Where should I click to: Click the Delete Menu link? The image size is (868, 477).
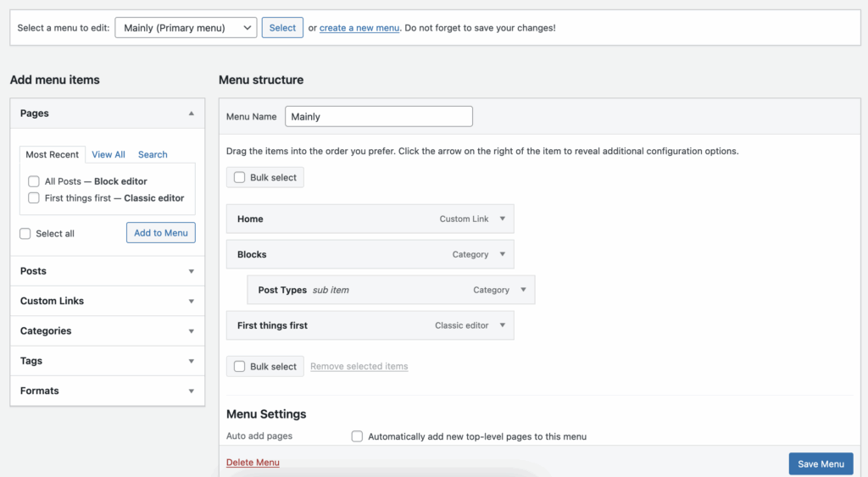click(x=253, y=463)
